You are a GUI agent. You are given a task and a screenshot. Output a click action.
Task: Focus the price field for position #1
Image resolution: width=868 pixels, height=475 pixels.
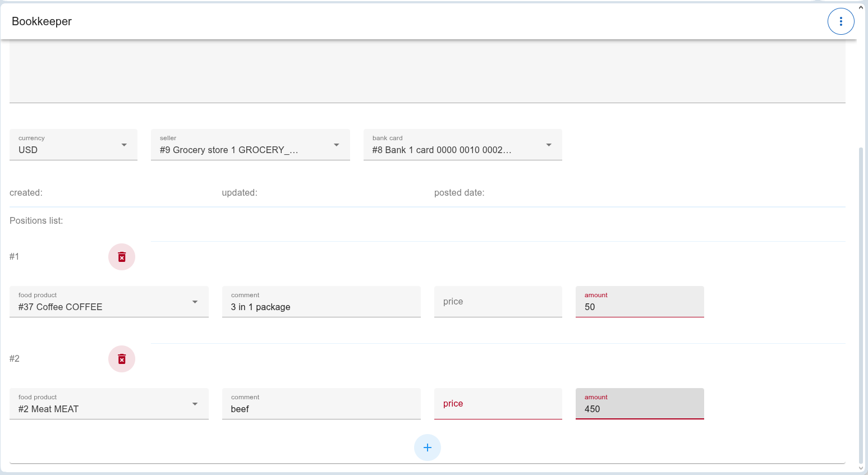pyautogui.click(x=498, y=302)
